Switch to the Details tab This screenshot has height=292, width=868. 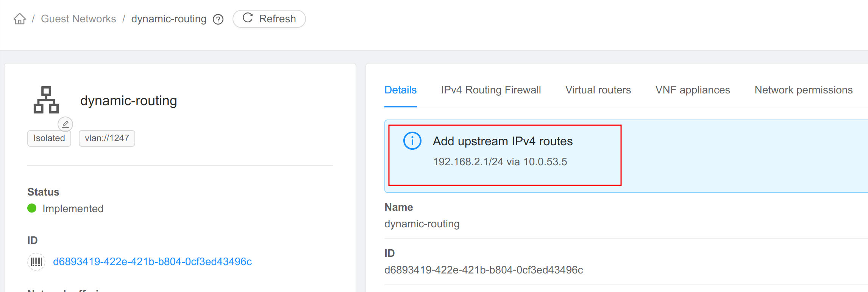click(400, 90)
